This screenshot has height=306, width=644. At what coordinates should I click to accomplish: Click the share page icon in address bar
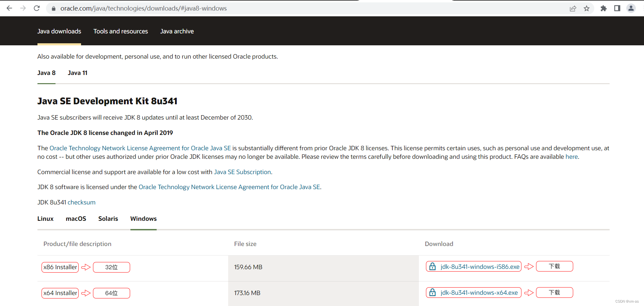(573, 9)
